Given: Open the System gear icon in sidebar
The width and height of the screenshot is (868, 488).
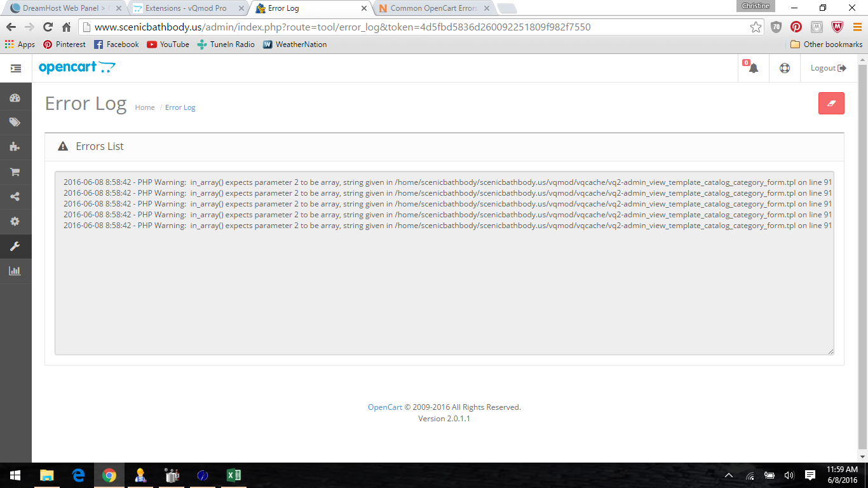Looking at the screenshot, I should (15, 221).
